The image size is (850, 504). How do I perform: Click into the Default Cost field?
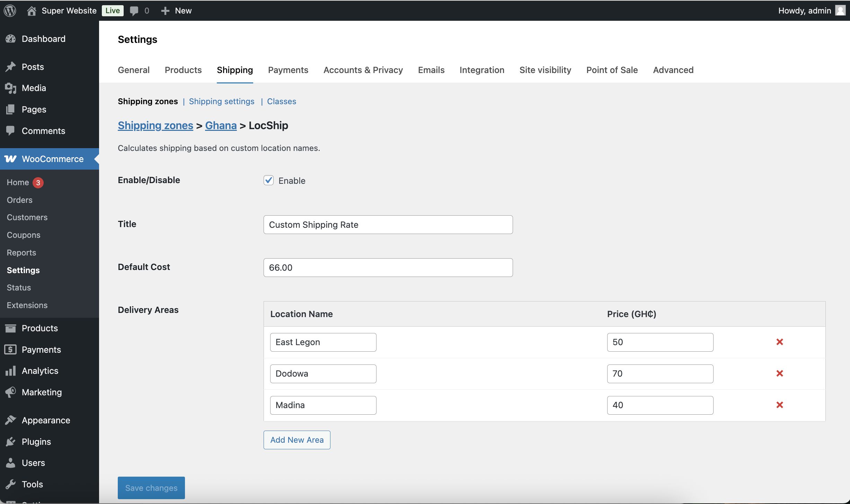(x=388, y=268)
